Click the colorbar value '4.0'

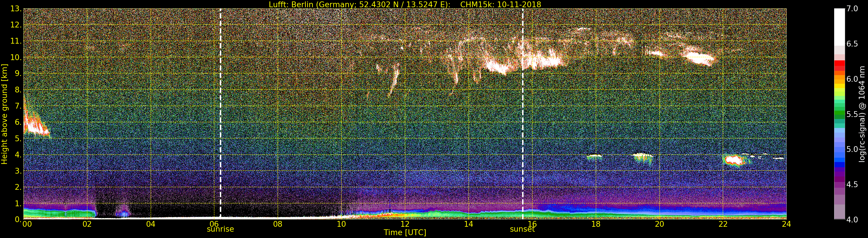pyautogui.click(x=852, y=220)
